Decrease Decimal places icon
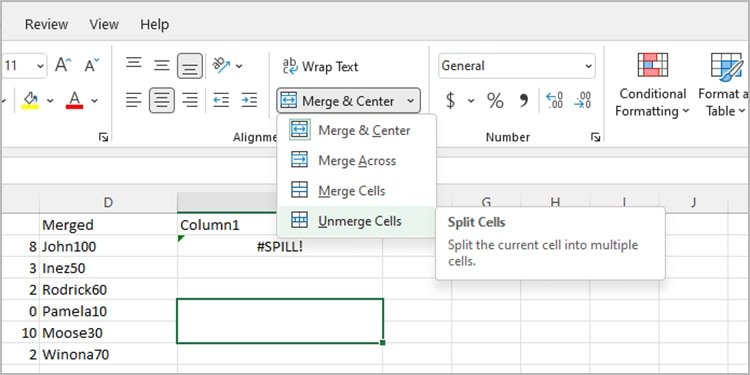 (583, 101)
